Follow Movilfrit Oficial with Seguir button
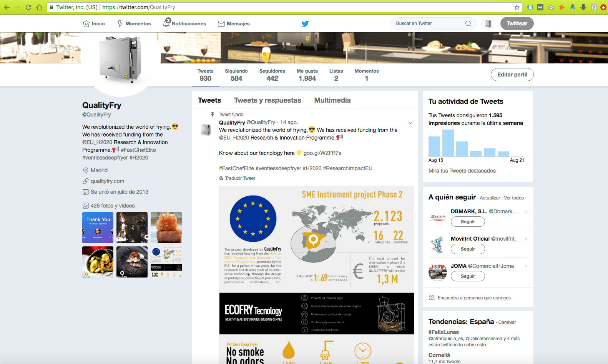The width and height of the screenshot is (608, 364). [x=468, y=249]
